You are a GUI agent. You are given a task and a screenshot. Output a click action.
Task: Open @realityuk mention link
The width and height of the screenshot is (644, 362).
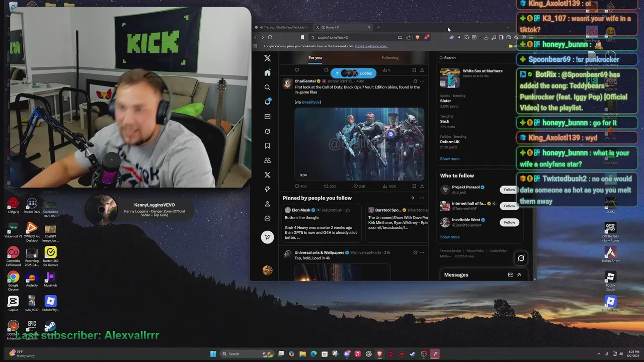click(x=311, y=102)
